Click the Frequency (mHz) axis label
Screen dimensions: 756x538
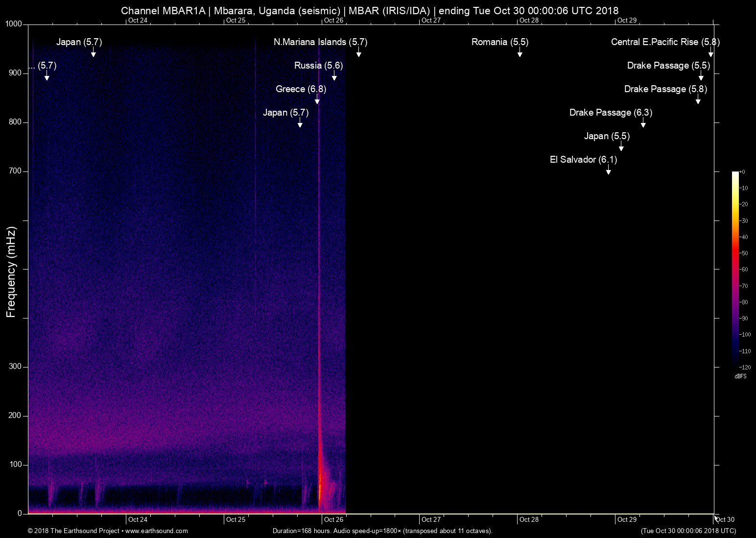coord(12,269)
